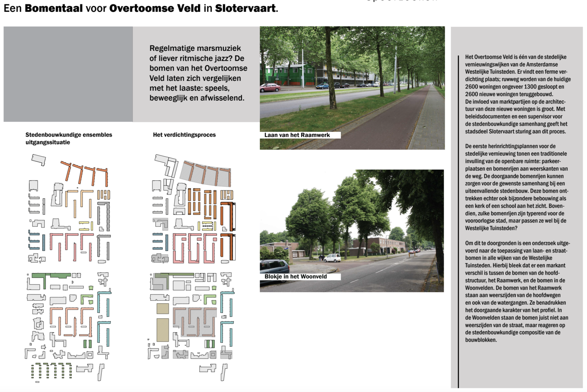The height and width of the screenshot is (392, 587).
Task: Click the headline 'Een Bomentaal voor Overtoomse Veld in Slotervaart'
Action: (141, 8)
